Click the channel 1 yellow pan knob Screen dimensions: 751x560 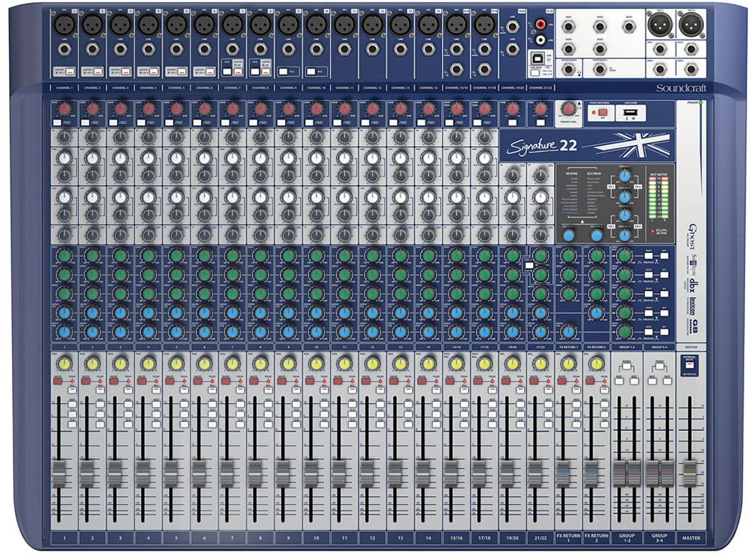[x=63, y=364]
